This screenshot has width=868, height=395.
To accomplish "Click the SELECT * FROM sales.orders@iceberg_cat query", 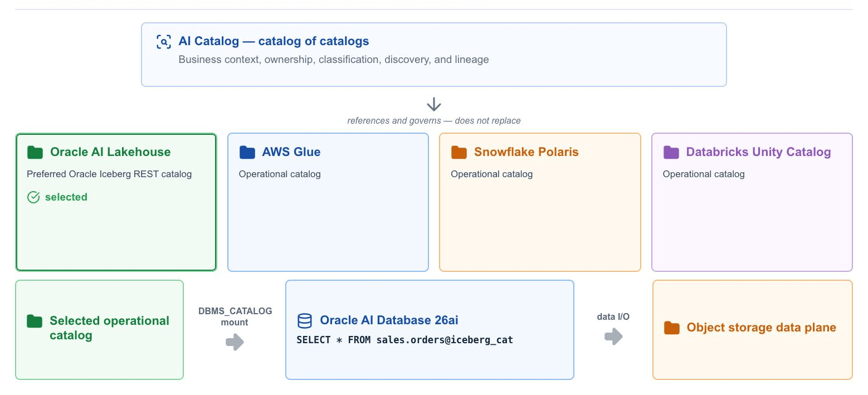I will pyautogui.click(x=404, y=340).
